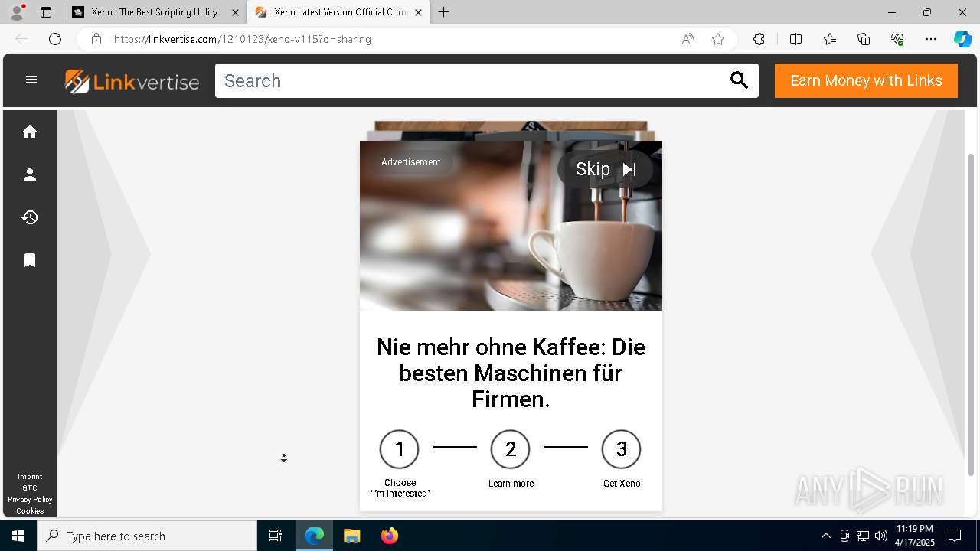Click Earn Money with Links button
This screenshot has height=551, width=980.
point(866,80)
